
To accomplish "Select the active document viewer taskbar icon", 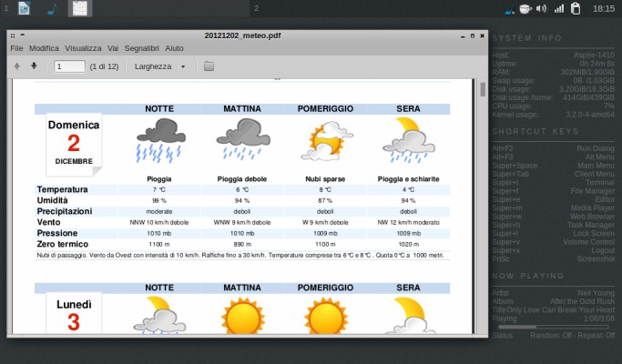I will coord(78,8).
